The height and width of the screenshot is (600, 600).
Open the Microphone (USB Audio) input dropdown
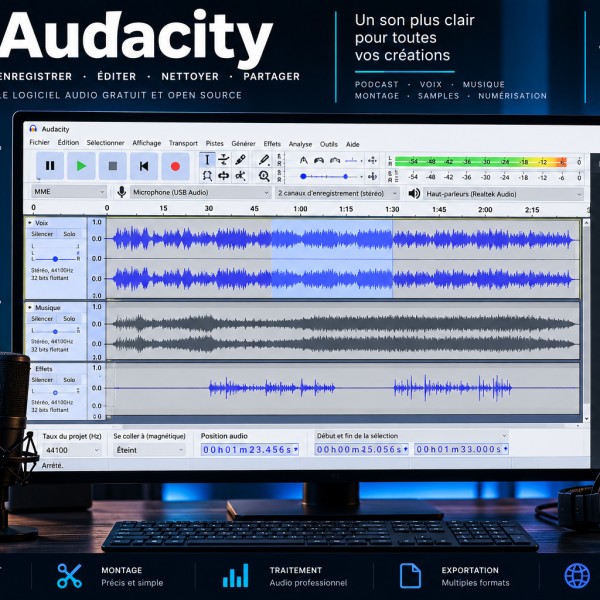201,192
